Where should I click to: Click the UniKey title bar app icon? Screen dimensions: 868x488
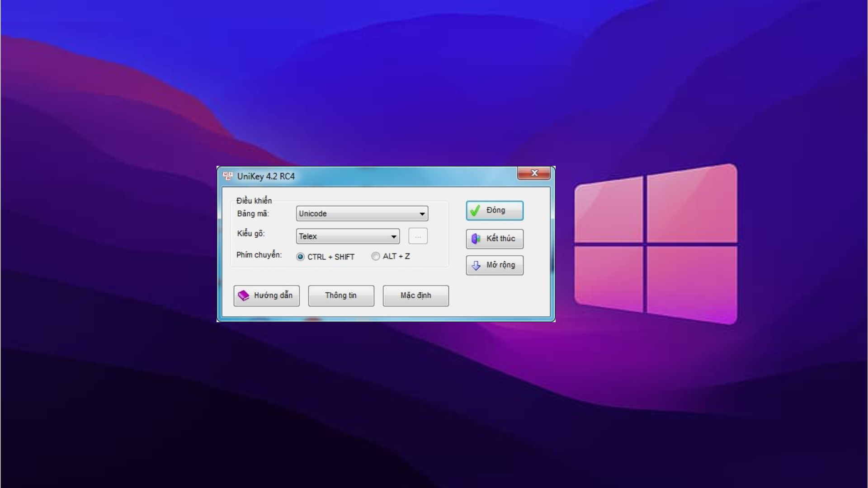[228, 176]
